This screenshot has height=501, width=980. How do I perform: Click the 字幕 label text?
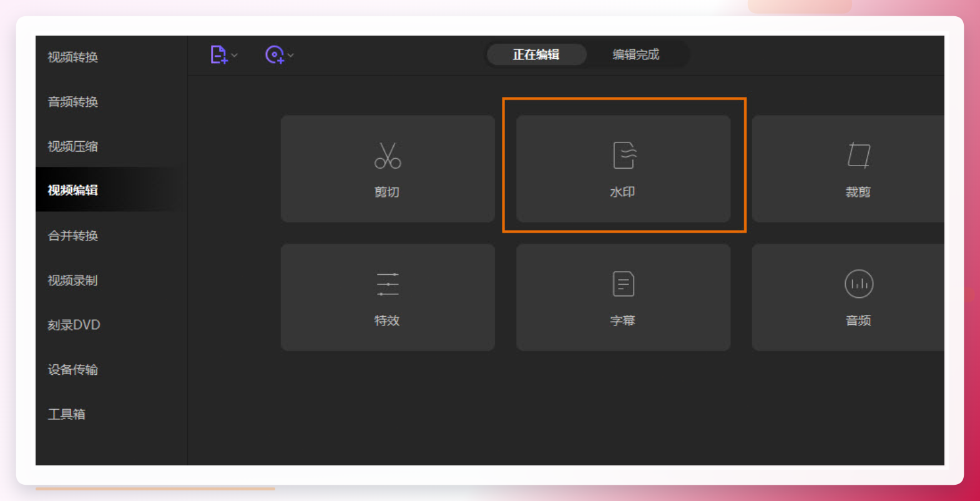point(622,320)
